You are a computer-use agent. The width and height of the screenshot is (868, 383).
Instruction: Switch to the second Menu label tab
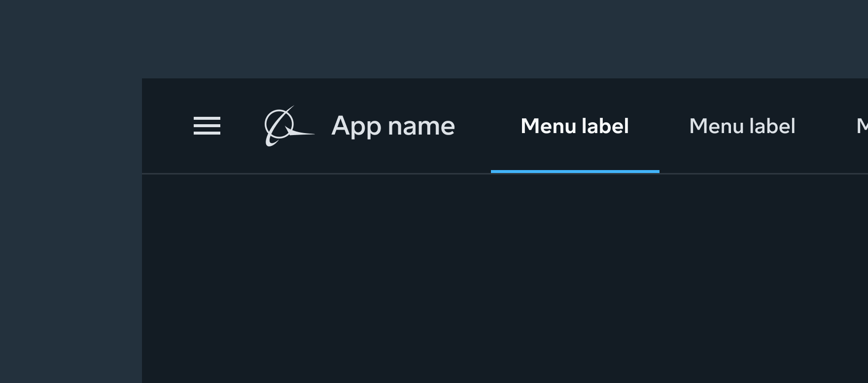[x=742, y=126]
